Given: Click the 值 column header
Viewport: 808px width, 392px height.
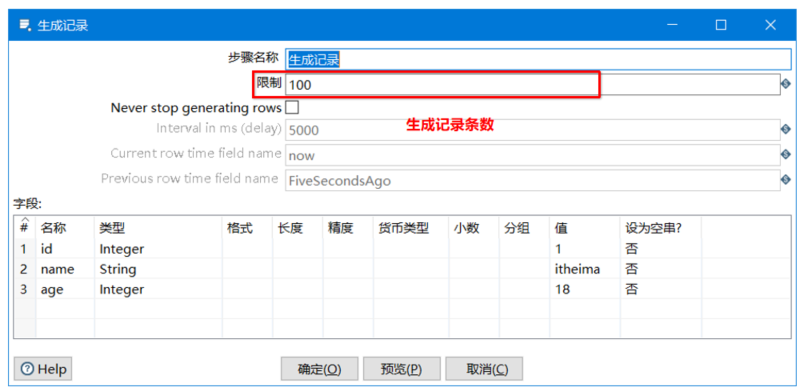Looking at the screenshot, I should pyautogui.click(x=585, y=228).
